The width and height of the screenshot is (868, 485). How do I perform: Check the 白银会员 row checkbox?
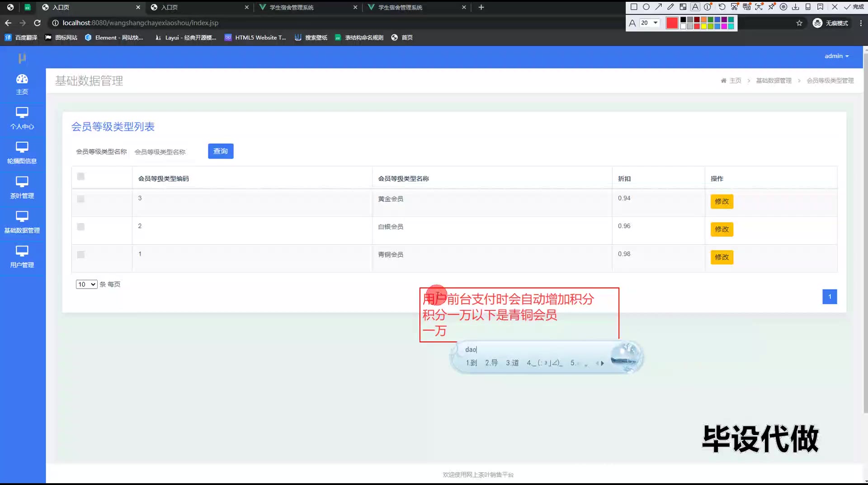[x=81, y=227]
